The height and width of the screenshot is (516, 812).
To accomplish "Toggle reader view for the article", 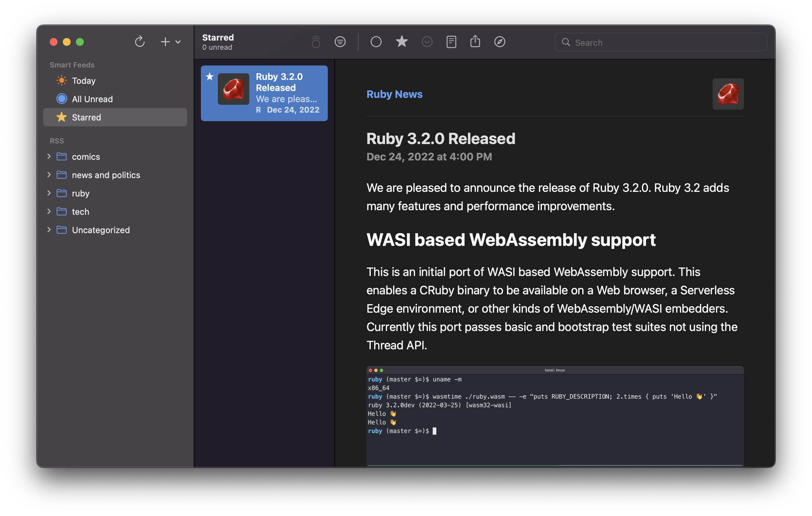I will coord(451,42).
